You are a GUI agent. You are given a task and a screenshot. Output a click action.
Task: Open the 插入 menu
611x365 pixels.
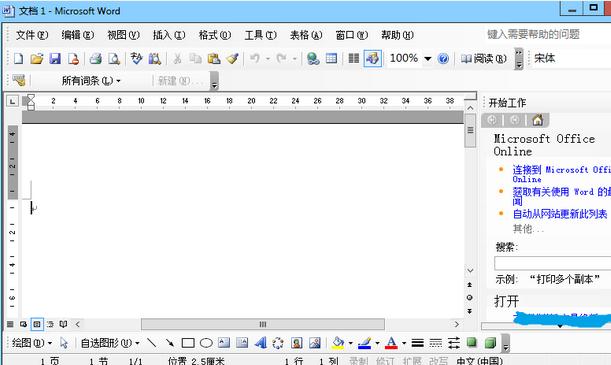pos(169,35)
